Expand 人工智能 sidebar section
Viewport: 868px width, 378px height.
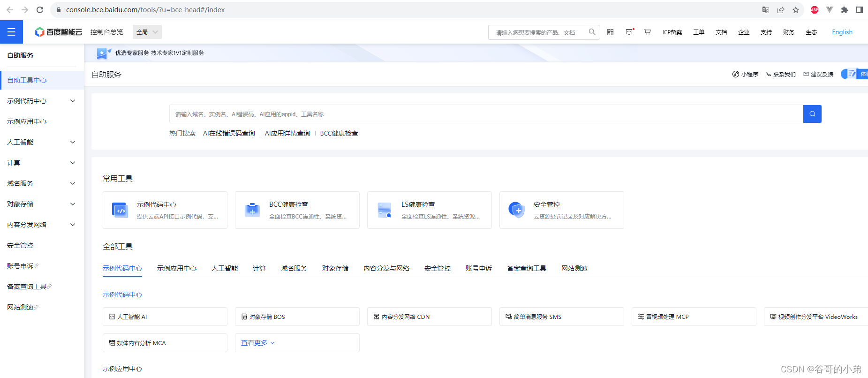(x=73, y=142)
